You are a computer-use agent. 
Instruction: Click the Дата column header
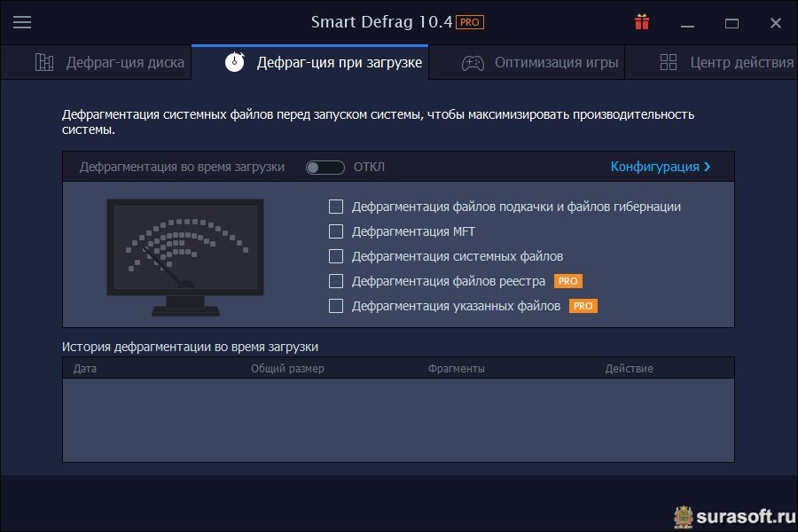tap(84, 368)
